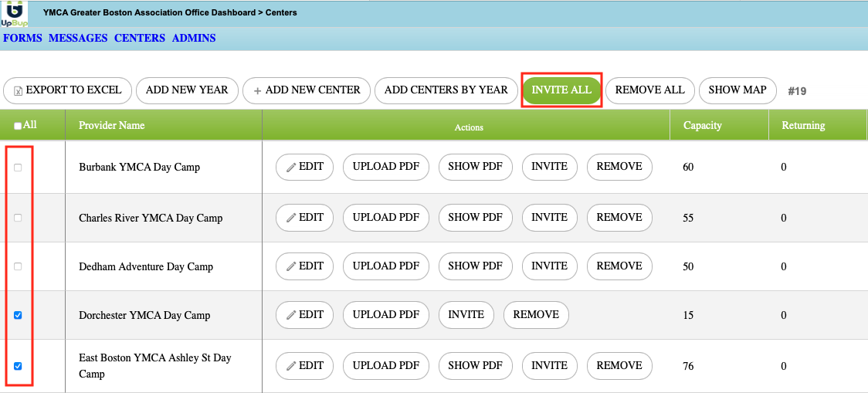Screen dimensions: 868x393
Task: Remove Dorchester YMCA Day Camp
Action: 536,315
